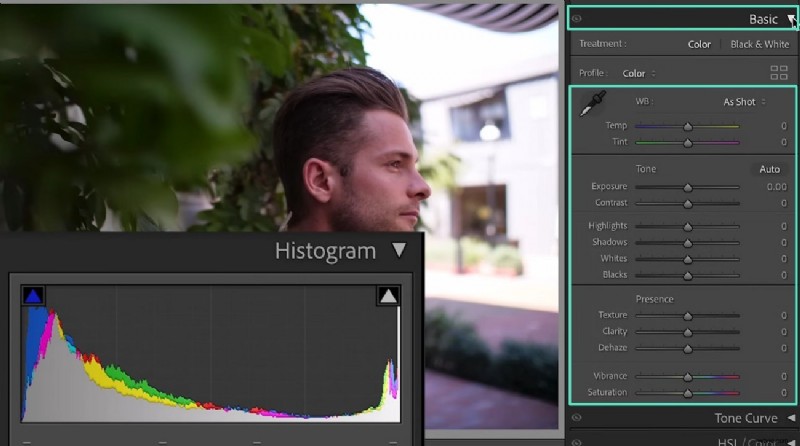800x446 pixels.
Task: Click the Dehaze value field
Action: (x=784, y=348)
